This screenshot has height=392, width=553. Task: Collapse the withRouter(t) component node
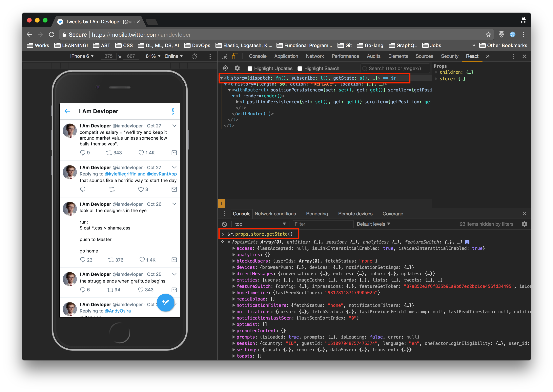click(x=229, y=90)
